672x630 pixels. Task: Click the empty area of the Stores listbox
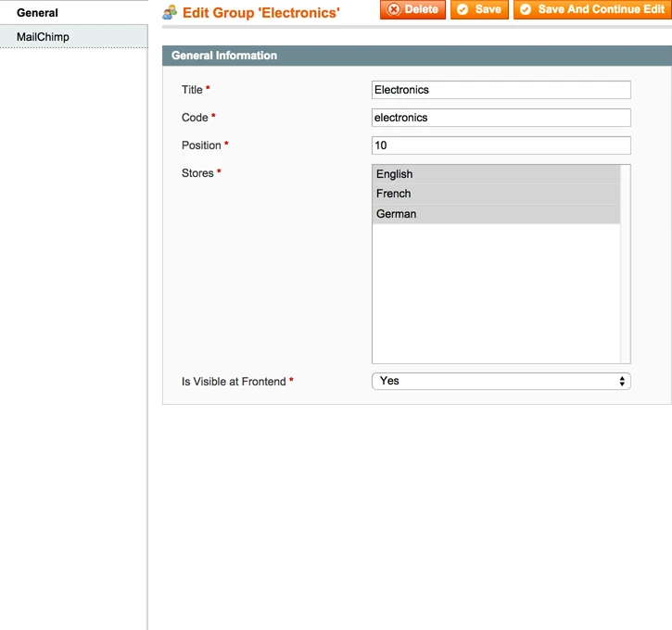pyautogui.click(x=496, y=296)
